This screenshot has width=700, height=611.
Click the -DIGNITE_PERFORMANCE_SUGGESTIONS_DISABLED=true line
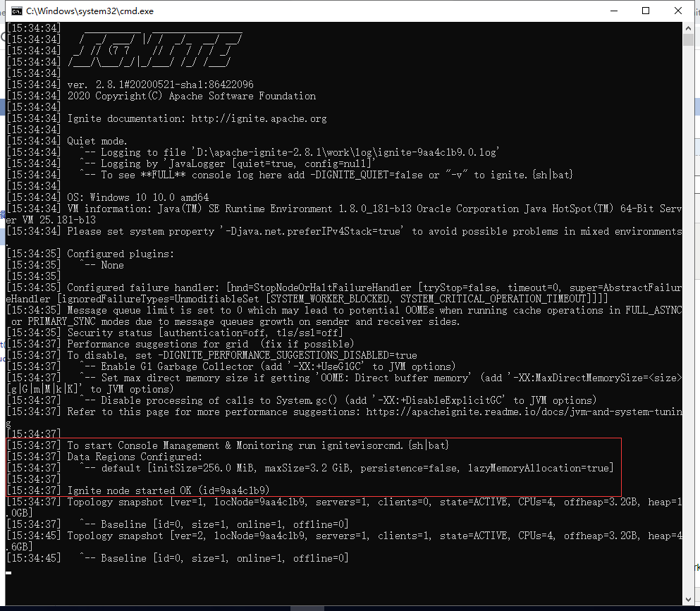pyautogui.click(x=242, y=355)
